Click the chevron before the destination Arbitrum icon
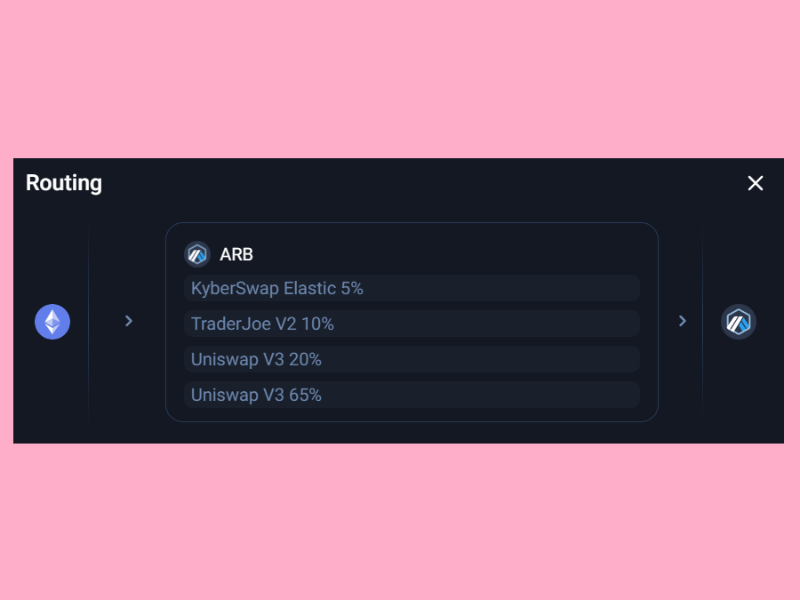Image resolution: width=800 pixels, height=600 pixels. click(683, 321)
